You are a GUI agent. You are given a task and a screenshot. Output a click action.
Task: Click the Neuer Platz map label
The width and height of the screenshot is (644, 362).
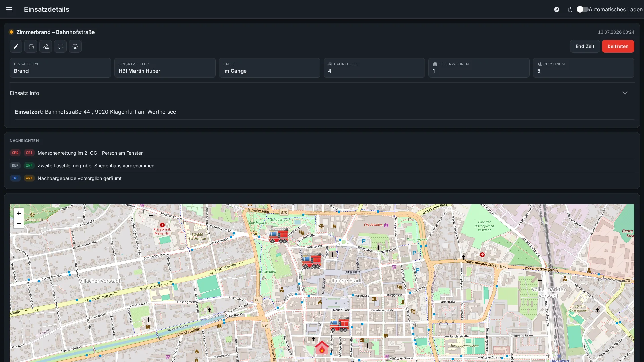click(341, 310)
